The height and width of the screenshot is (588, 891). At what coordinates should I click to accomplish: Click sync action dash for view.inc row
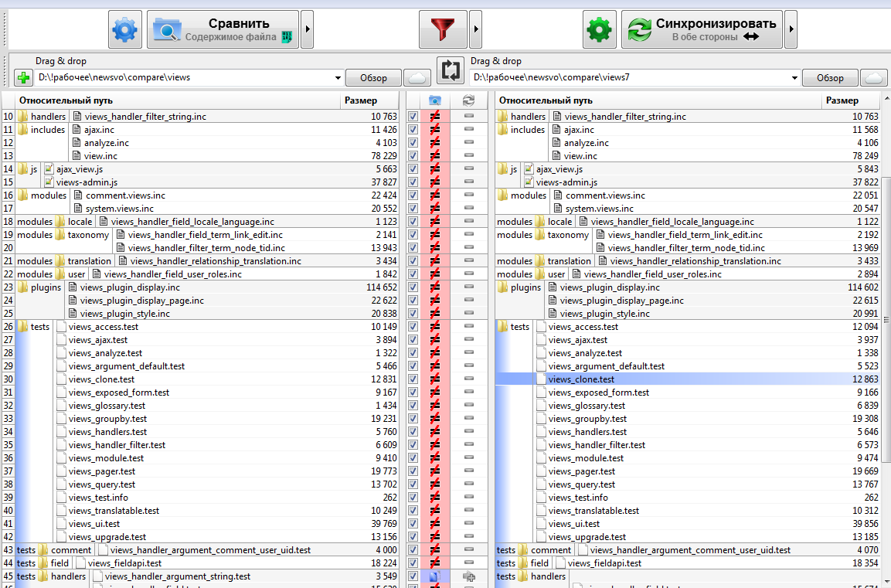pos(469,155)
